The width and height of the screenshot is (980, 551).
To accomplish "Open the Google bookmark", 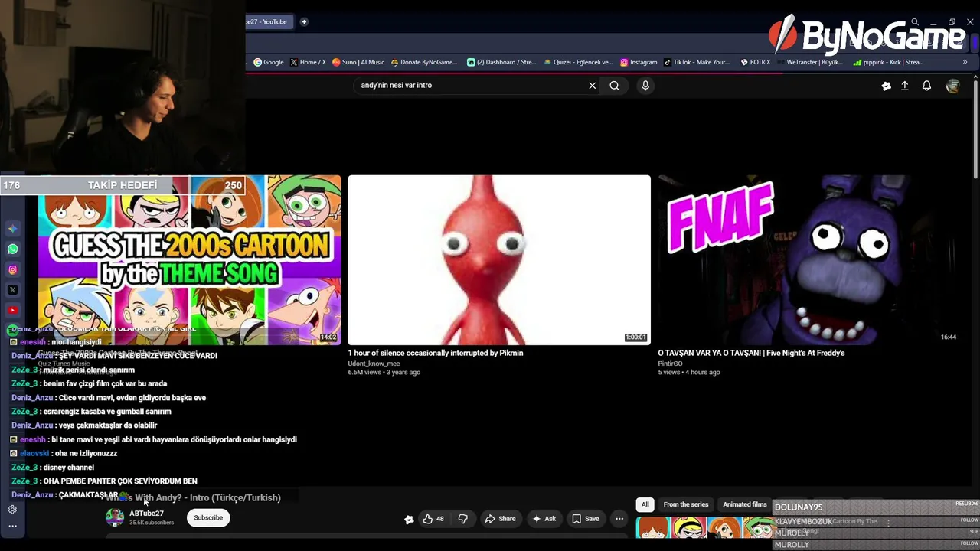I will pos(269,62).
